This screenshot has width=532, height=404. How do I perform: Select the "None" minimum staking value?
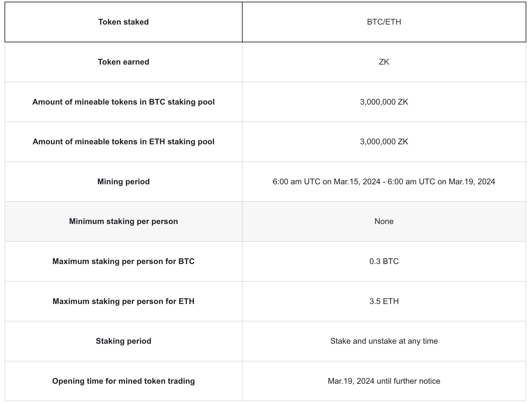pos(384,221)
